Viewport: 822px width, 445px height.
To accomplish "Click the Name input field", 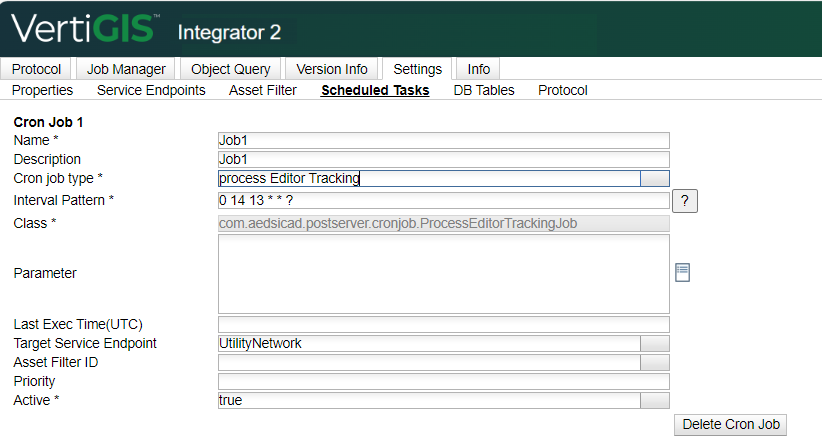I will coord(443,141).
